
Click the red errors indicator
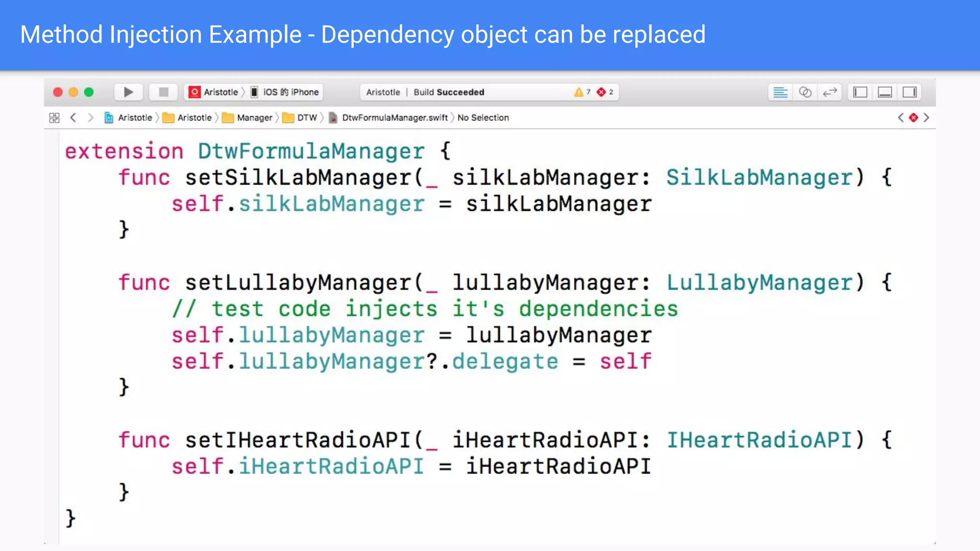coord(605,92)
